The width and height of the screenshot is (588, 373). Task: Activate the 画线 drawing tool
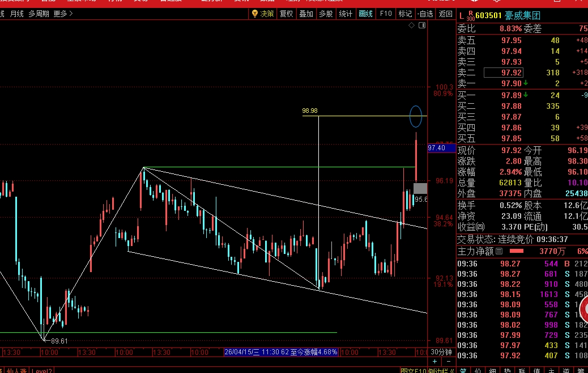pos(365,14)
